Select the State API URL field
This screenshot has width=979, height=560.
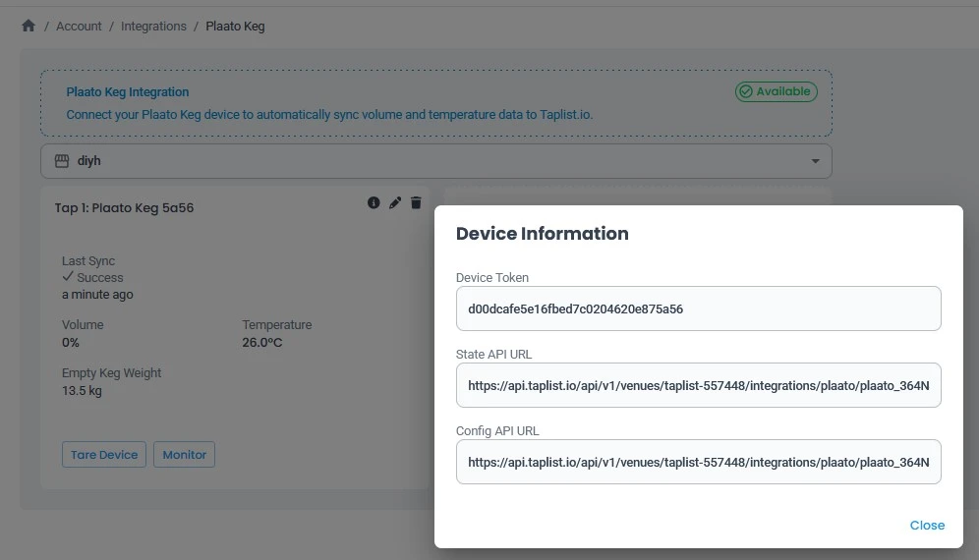[x=698, y=386]
